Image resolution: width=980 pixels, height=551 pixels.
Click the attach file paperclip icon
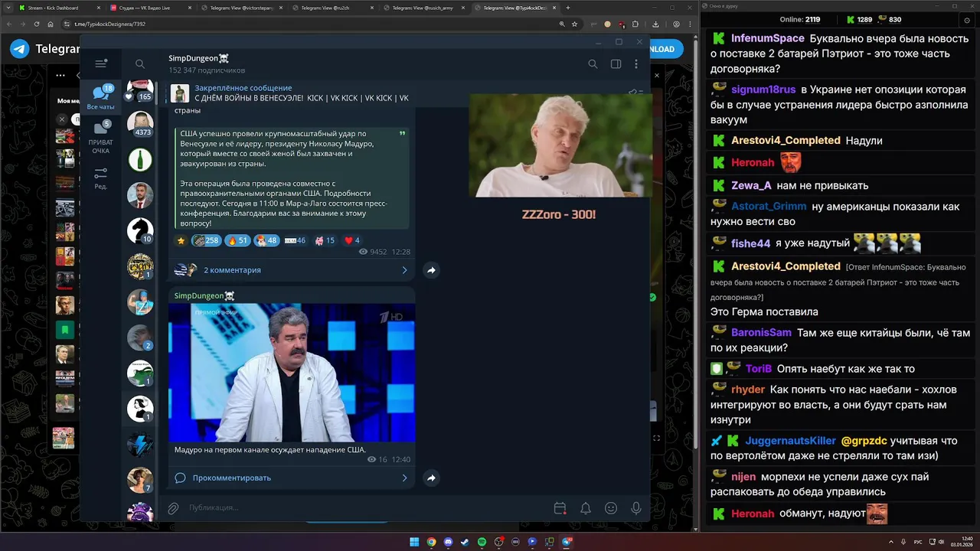(174, 508)
